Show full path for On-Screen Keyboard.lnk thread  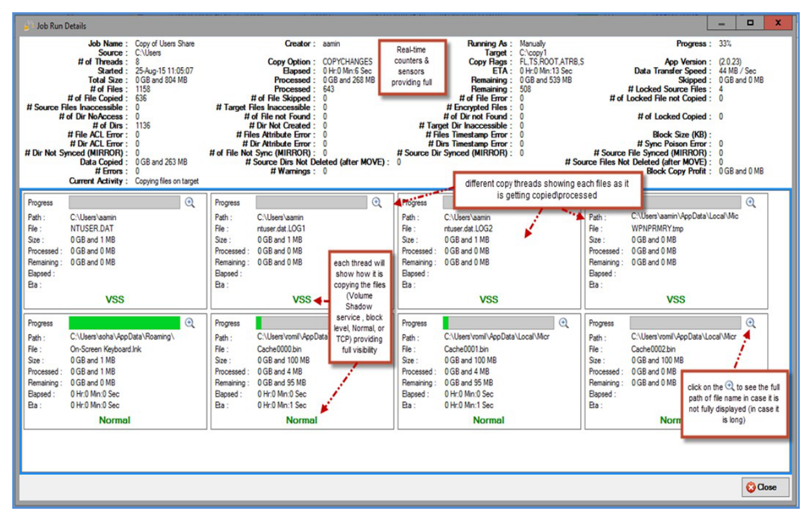coord(190,323)
